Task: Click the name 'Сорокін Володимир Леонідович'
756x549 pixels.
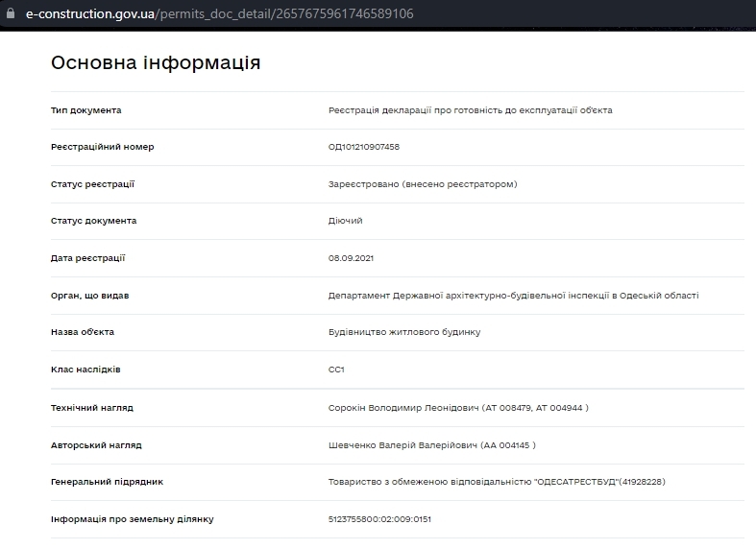Action: pos(403,408)
